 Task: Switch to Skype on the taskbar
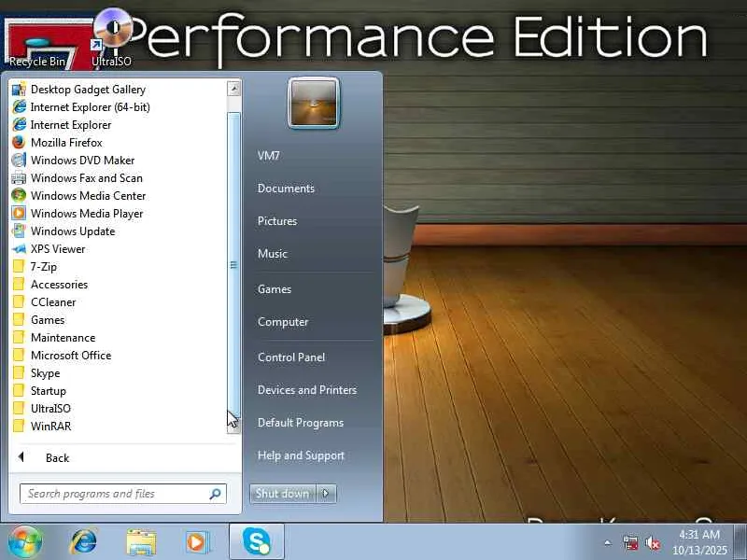(257, 542)
